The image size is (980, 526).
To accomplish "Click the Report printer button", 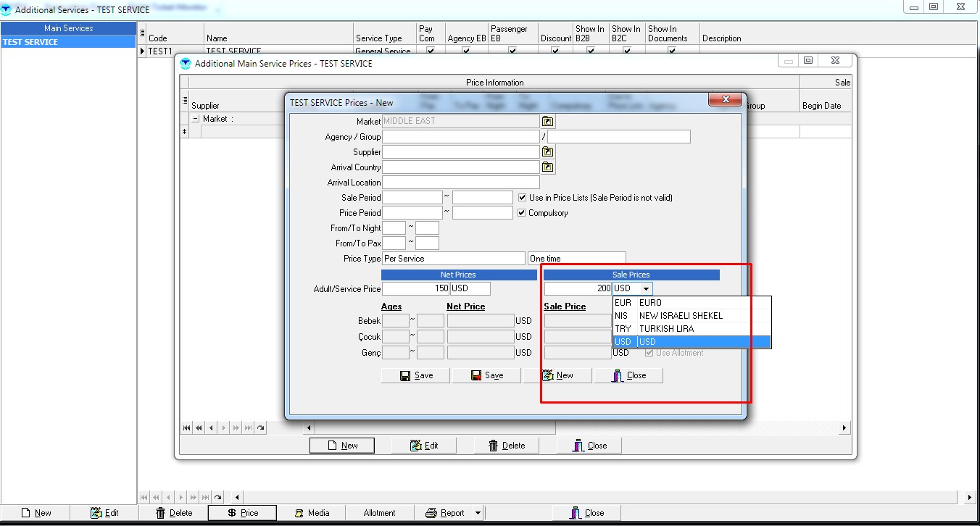I will coord(445,513).
